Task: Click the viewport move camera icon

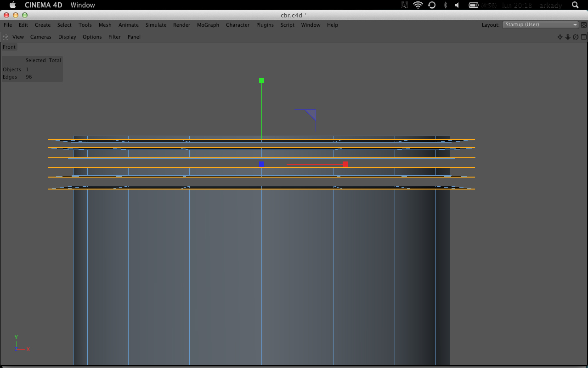Action: click(x=560, y=37)
